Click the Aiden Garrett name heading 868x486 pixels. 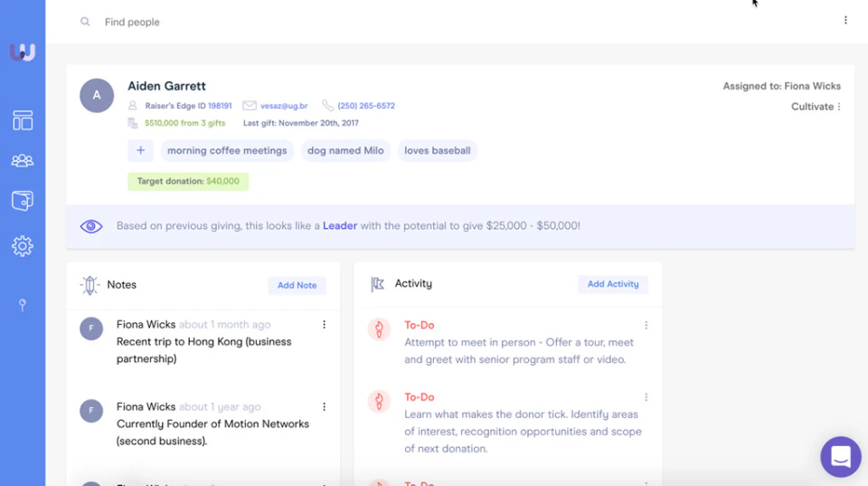(166, 86)
